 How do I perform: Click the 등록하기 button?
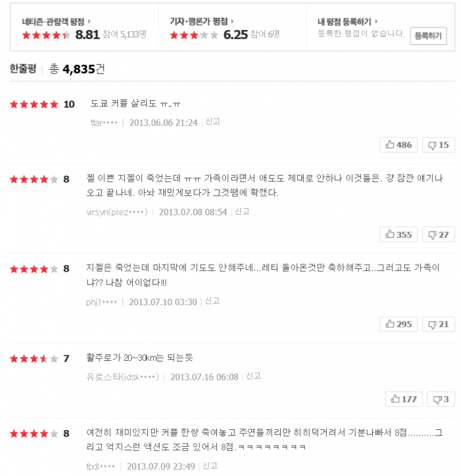coord(428,36)
